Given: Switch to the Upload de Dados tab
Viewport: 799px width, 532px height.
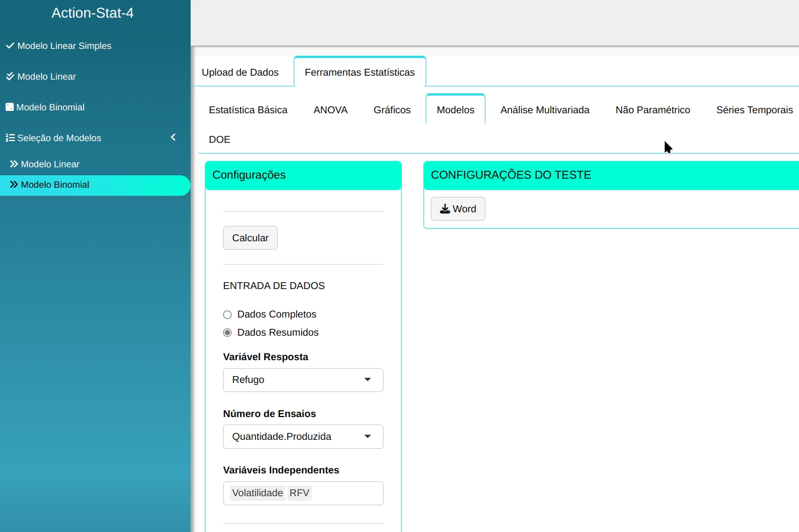Looking at the screenshot, I should pyautogui.click(x=240, y=72).
